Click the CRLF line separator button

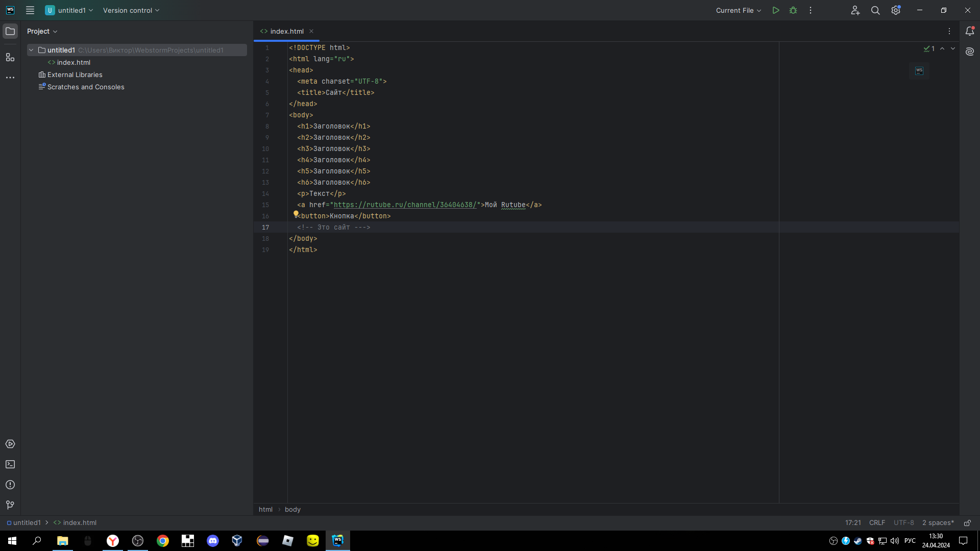[x=877, y=522]
